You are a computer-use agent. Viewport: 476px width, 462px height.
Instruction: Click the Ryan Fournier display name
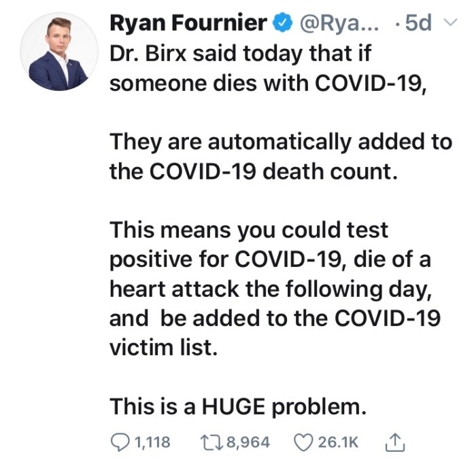pyautogui.click(x=188, y=24)
